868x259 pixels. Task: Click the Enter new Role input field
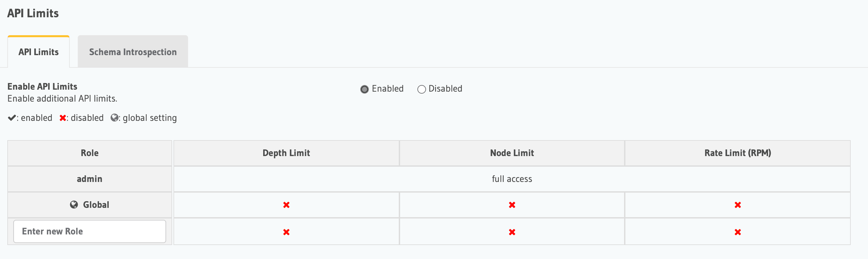click(x=89, y=231)
